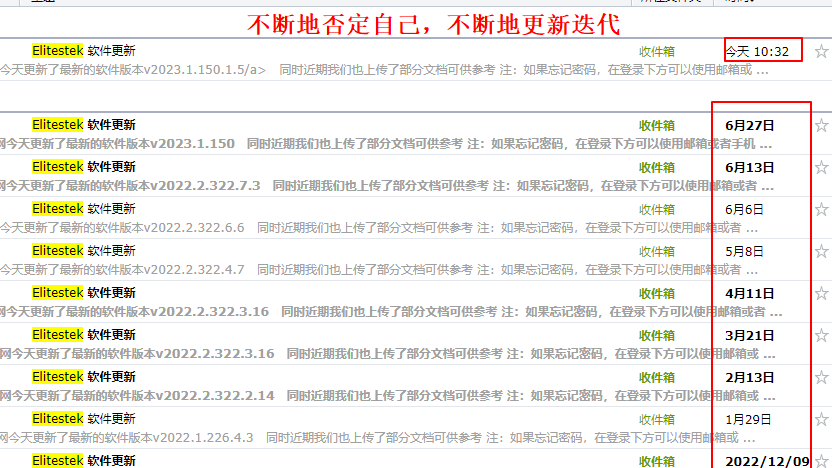The height and width of the screenshot is (468, 832).
Task: Star the 1月29日 Elitestek email
Action: pos(821,419)
